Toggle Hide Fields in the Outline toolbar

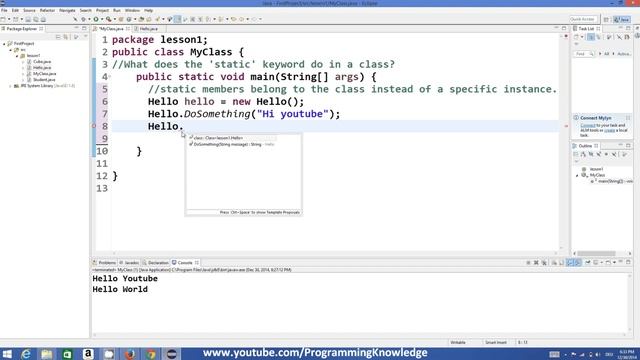click(x=591, y=154)
